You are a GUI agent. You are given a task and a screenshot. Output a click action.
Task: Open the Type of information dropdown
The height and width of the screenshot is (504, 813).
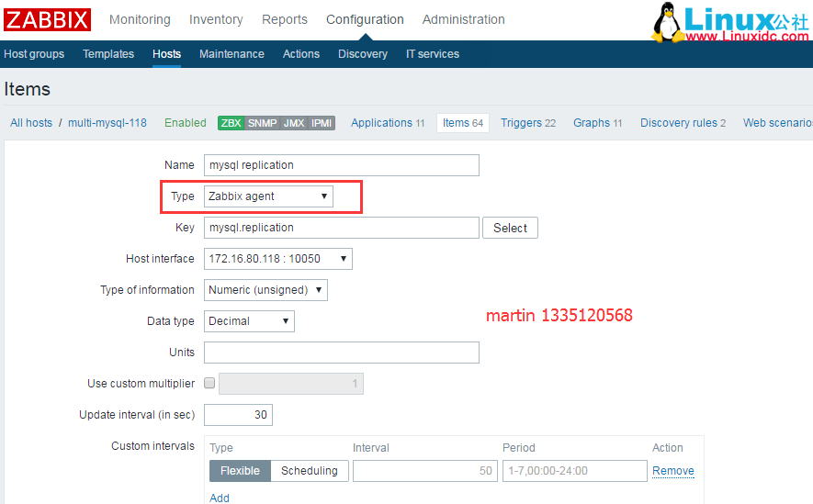265,290
